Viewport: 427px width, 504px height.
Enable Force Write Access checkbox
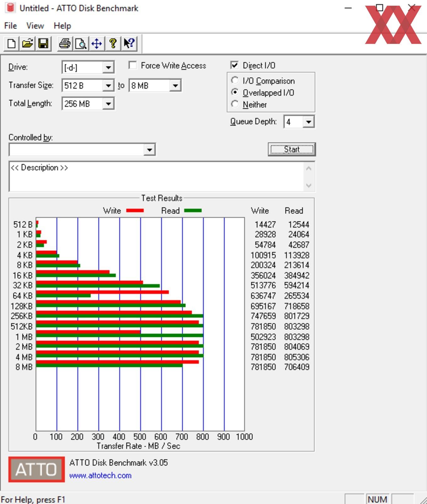(133, 65)
